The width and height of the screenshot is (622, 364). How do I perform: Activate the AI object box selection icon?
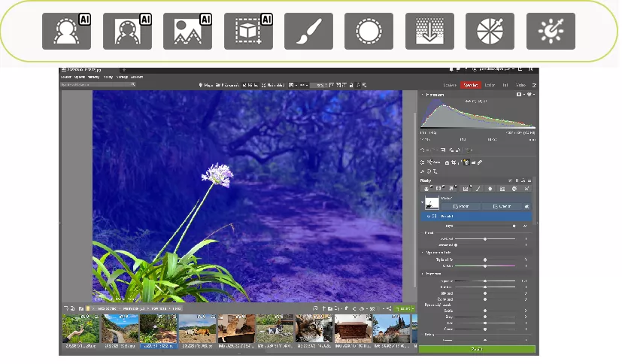click(248, 32)
